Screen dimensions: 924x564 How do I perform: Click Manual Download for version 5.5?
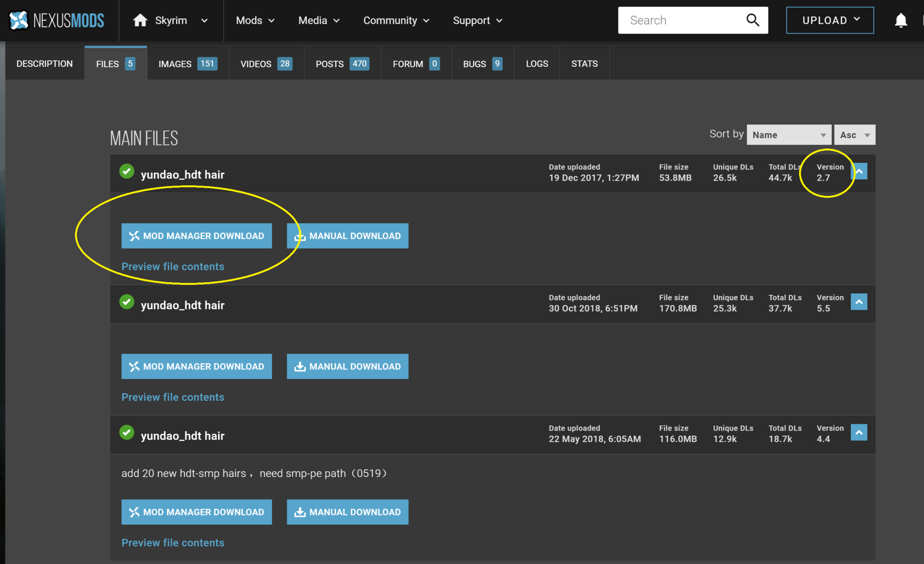(x=347, y=367)
